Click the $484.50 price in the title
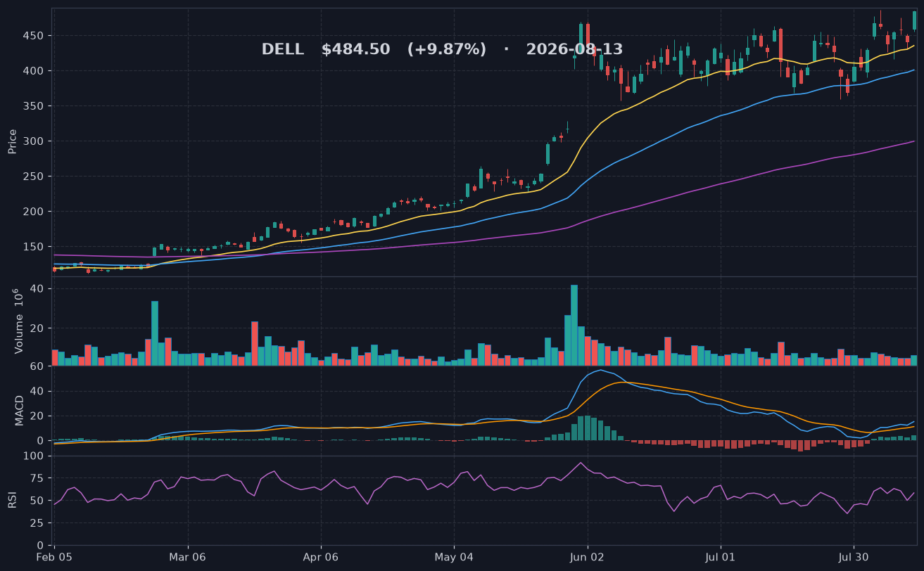Screen dimensions: 924x571 pos(355,50)
